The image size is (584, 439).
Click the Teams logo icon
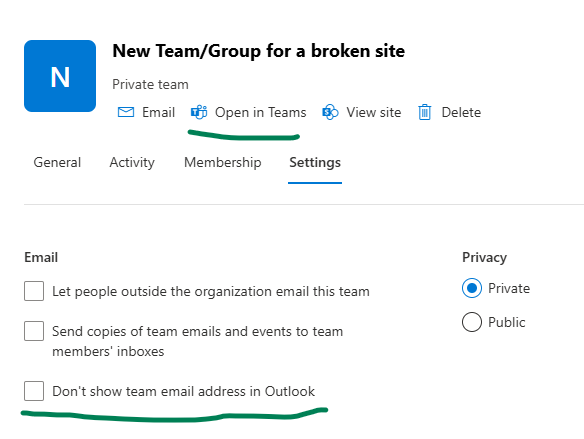[199, 112]
